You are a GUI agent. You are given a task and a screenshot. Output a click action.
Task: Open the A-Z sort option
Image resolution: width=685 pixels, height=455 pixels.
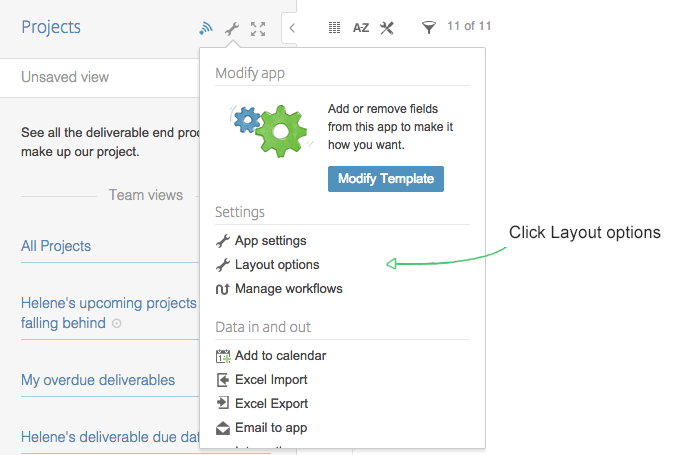pyautogui.click(x=361, y=28)
